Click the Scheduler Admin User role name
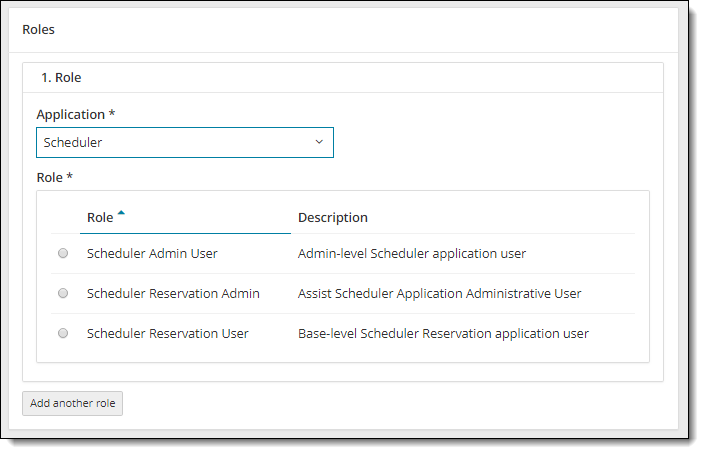This screenshot has width=704, height=454. coord(152,254)
